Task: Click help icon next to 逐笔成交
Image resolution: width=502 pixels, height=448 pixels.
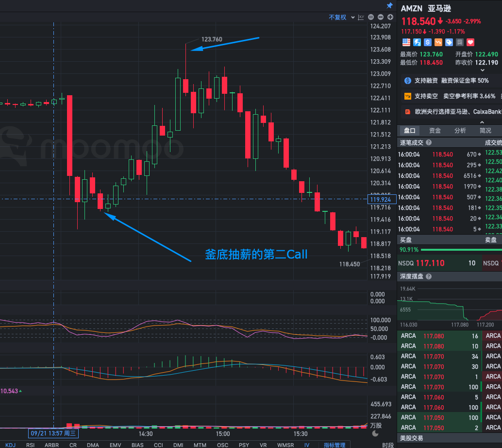Action: (x=429, y=142)
